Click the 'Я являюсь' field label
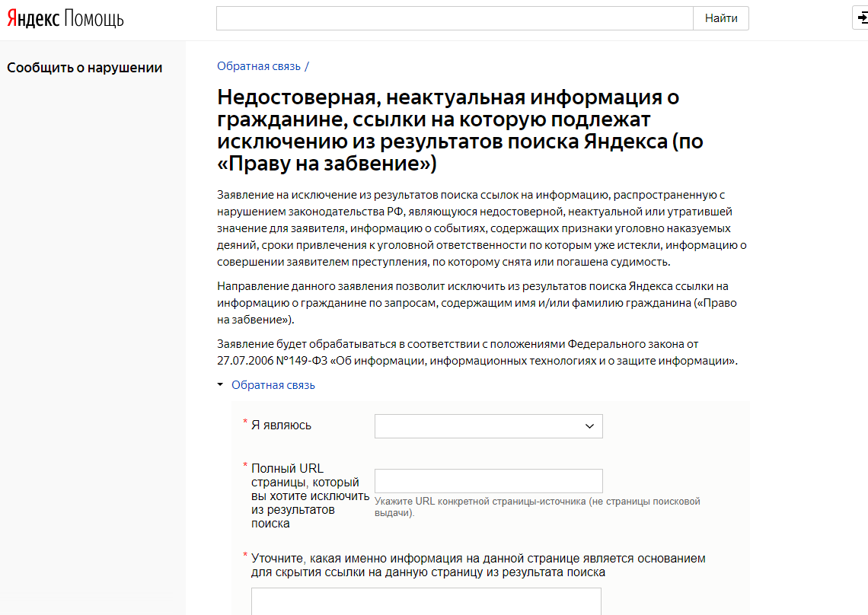Image resolution: width=868 pixels, height=615 pixels. coord(281,425)
